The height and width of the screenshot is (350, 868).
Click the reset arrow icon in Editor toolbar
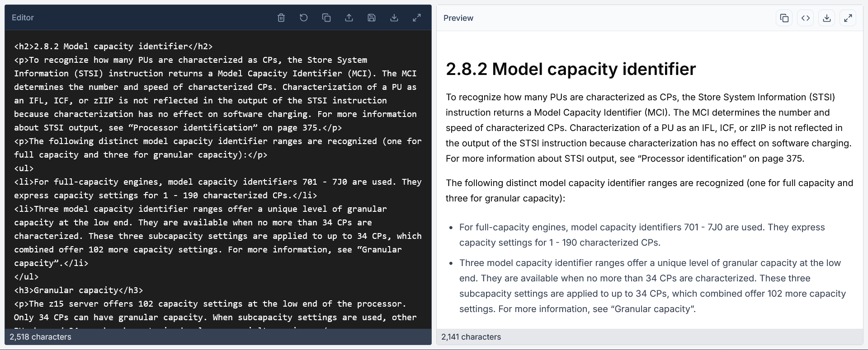[304, 18]
